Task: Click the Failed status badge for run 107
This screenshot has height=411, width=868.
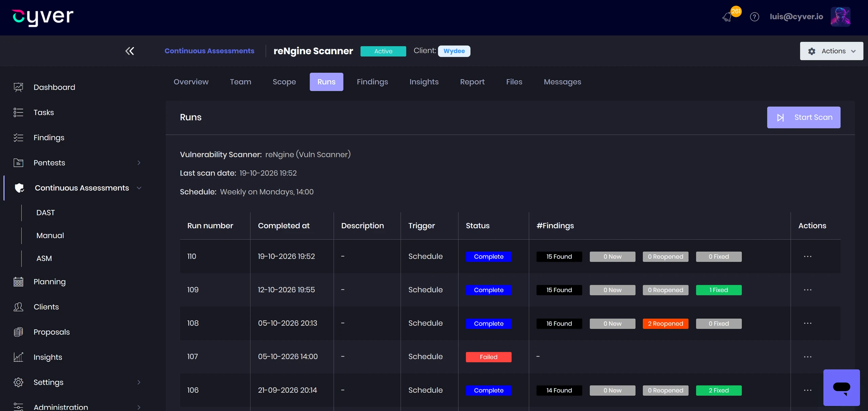Action: [x=488, y=357]
